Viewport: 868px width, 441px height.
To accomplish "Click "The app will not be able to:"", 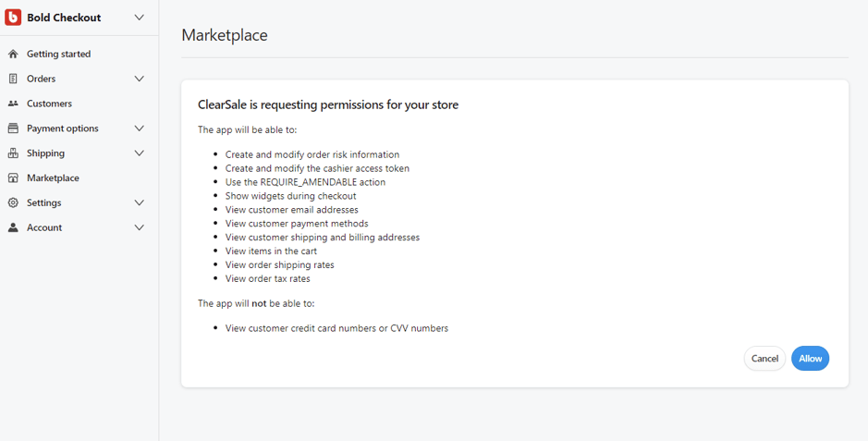I will (256, 303).
